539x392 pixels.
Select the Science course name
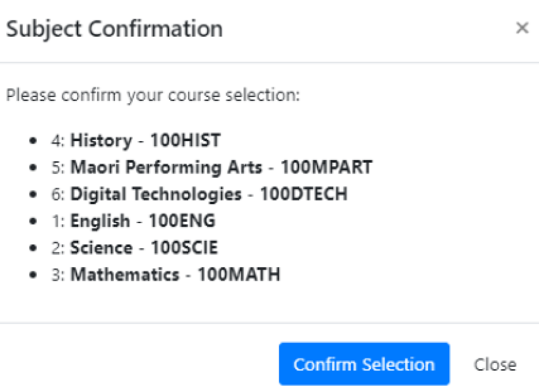(x=101, y=248)
